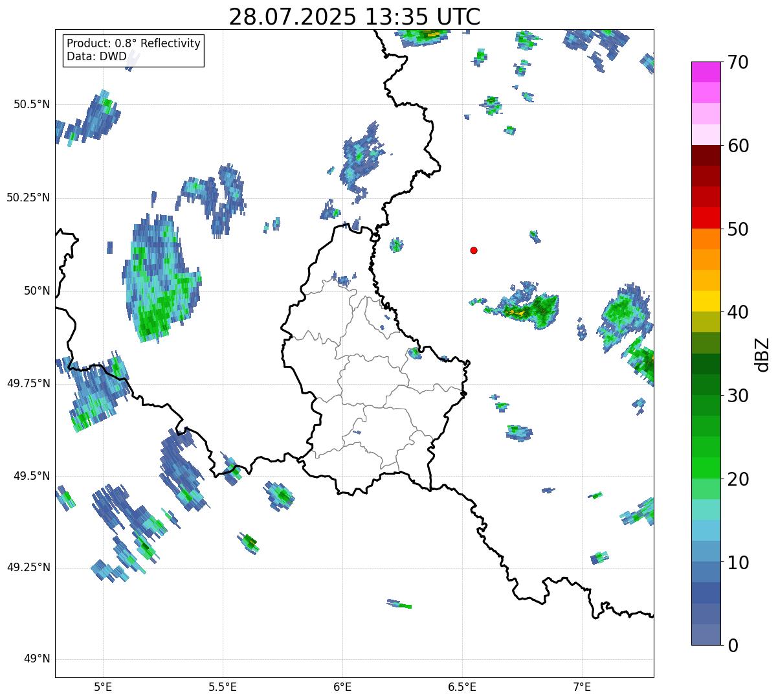Click the '49.25°N' latitude label
This screenshot has height=700, width=778.
click(28, 567)
